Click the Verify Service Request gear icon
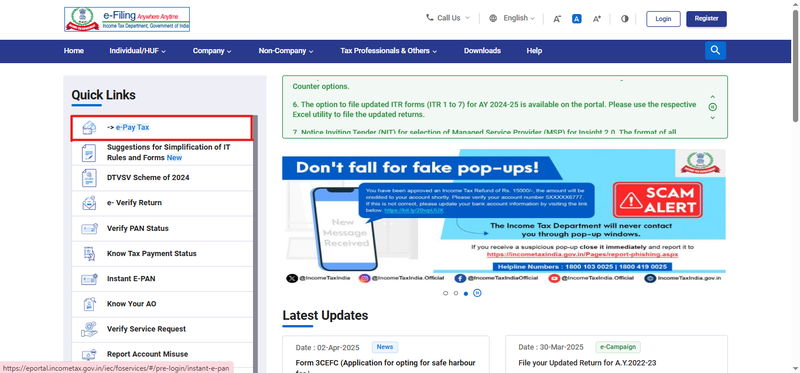The image size is (800, 373). click(89, 329)
